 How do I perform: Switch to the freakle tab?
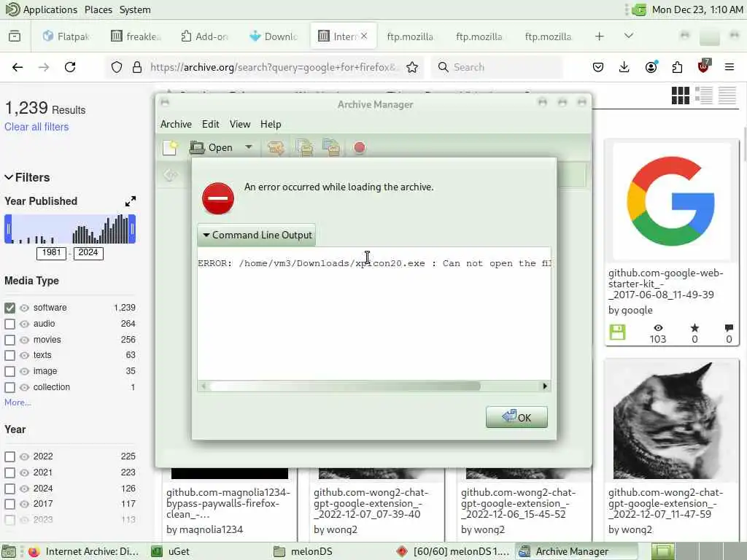pos(136,36)
